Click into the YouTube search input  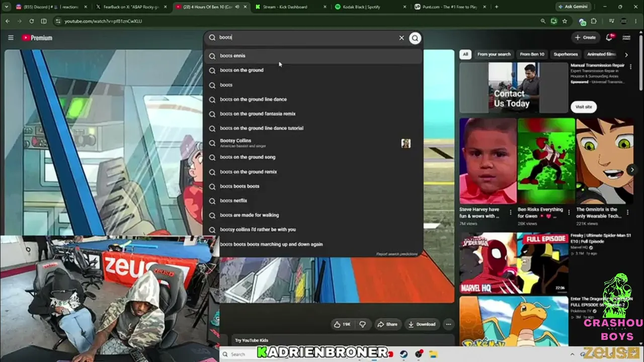pyautogui.click(x=307, y=38)
